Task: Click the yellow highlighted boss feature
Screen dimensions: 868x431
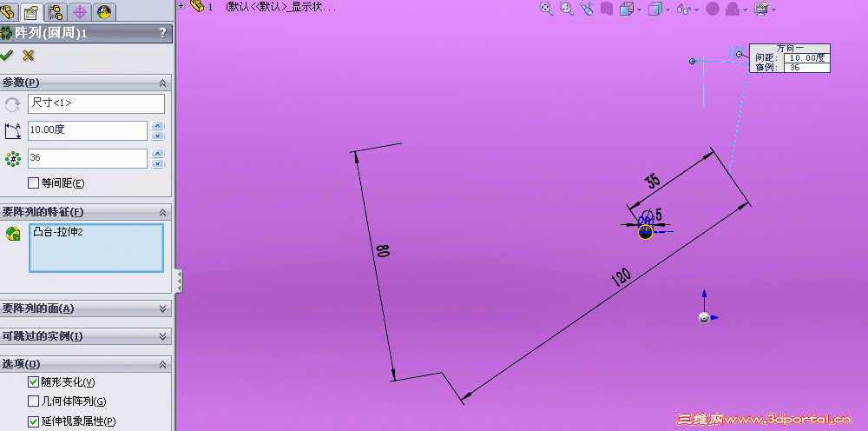Action: 646,232
